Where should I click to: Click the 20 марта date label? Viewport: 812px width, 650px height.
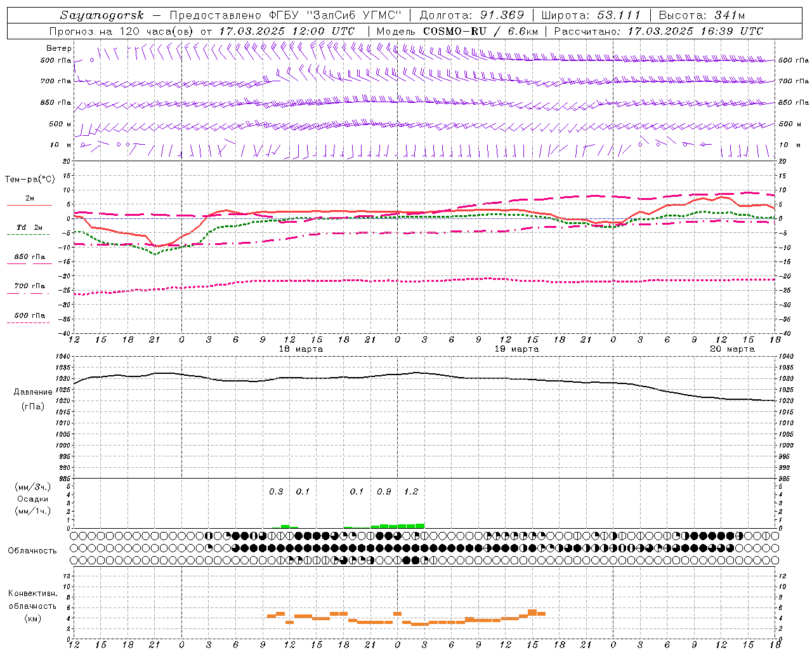733,349
